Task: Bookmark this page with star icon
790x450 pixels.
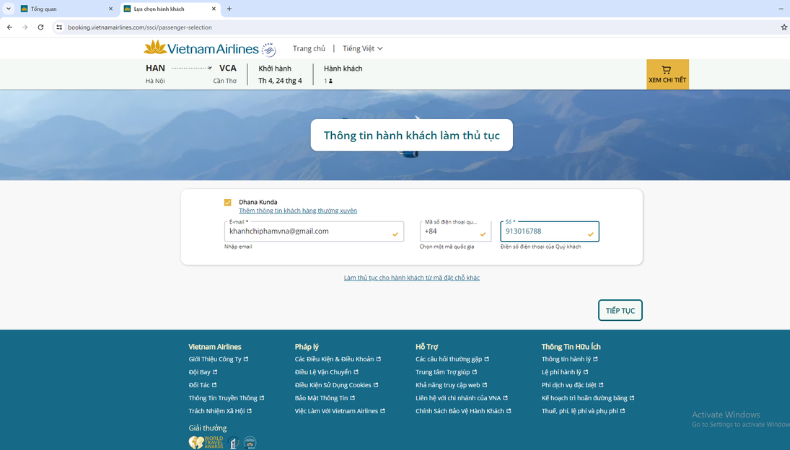Action: [x=783, y=27]
